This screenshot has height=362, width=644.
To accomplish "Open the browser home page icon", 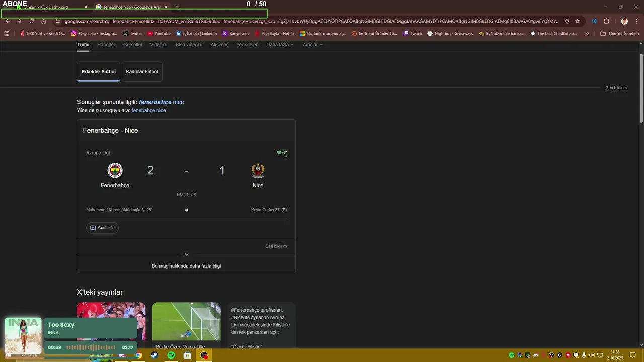I will tap(44, 21).
